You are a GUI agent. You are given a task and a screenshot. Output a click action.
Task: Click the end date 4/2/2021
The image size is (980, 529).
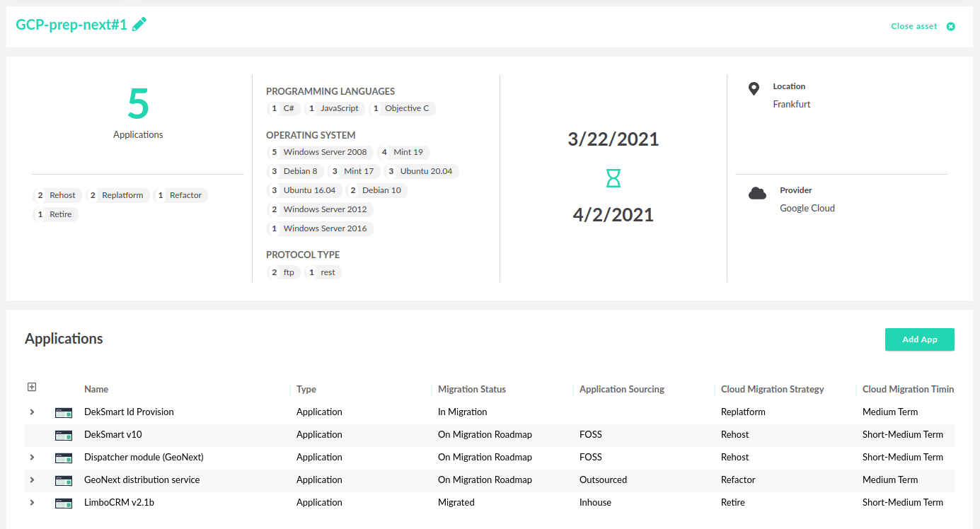[613, 214]
